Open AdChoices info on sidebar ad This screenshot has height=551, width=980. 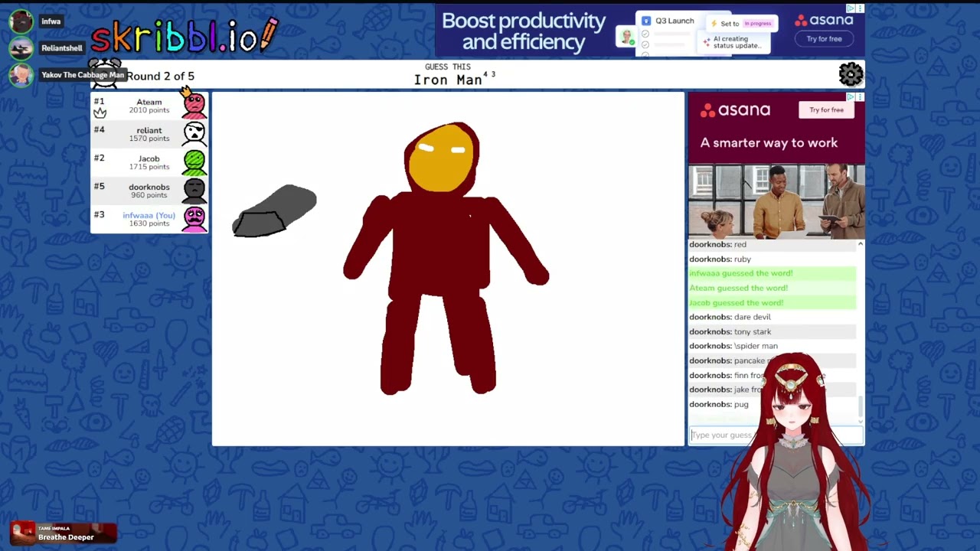click(851, 97)
